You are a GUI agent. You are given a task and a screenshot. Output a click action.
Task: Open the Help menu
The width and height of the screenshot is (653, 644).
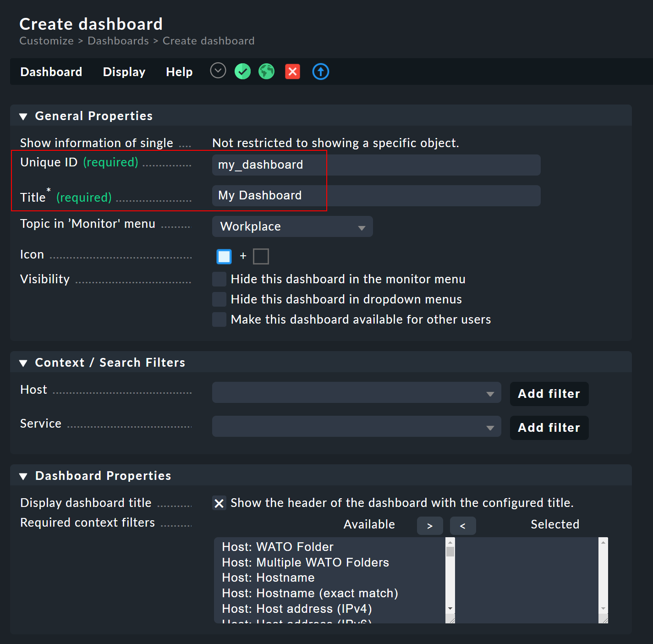[x=179, y=72]
